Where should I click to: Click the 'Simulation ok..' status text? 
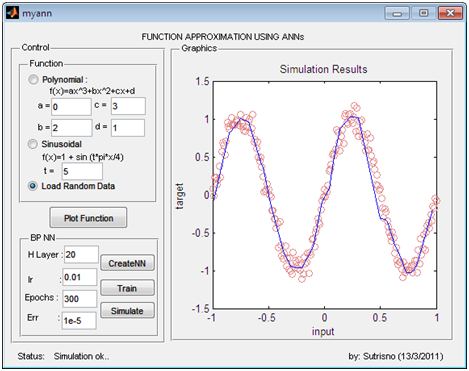click(x=82, y=356)
